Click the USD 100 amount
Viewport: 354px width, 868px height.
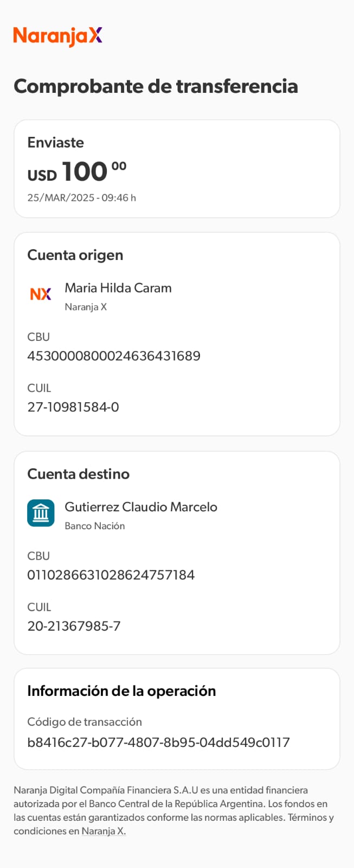tap(77, 172)
